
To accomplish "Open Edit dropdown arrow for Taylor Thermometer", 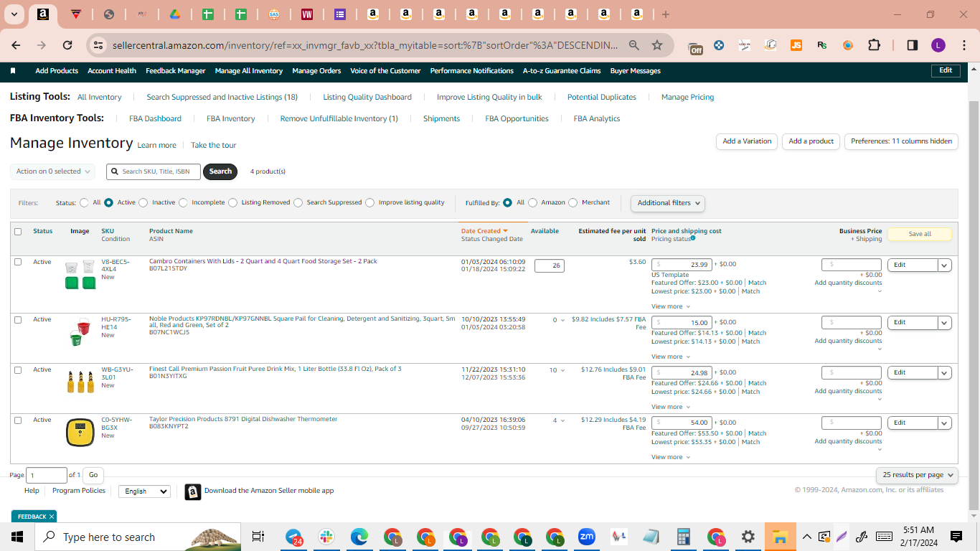I will [x=945, y=423].
